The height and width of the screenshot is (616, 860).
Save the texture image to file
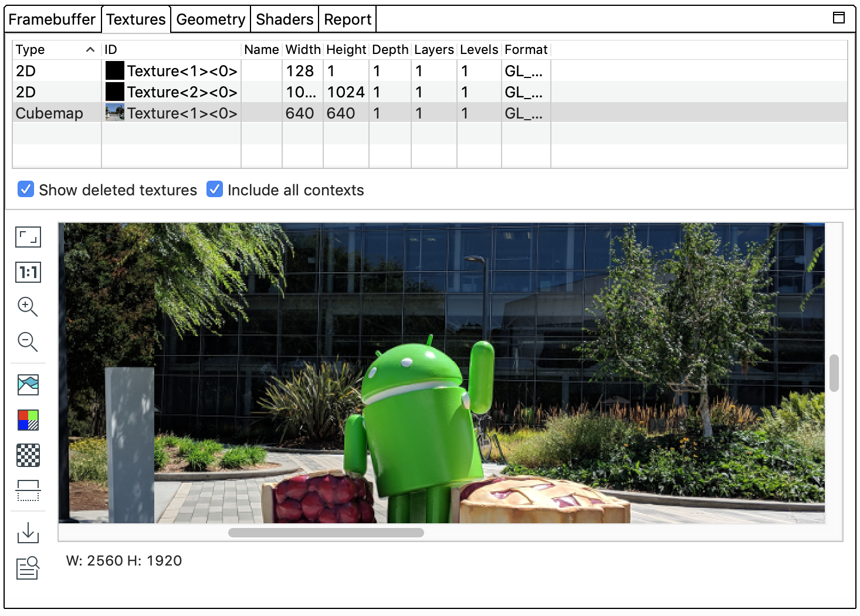28,533
